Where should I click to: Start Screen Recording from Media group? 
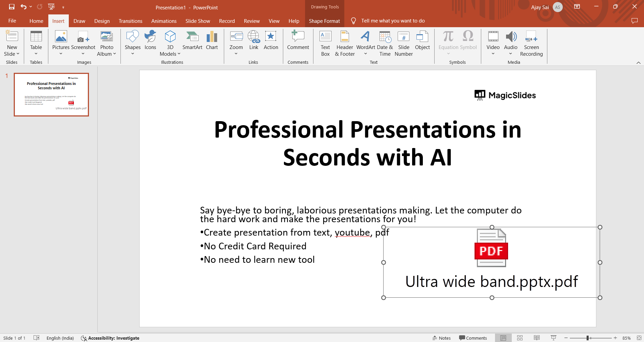pyautogui.click(x=531, y=43)
